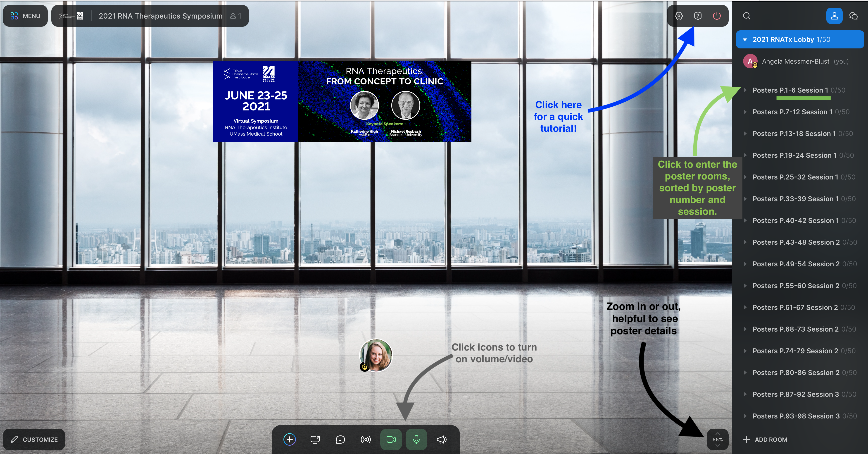Click the plus add content icon
The height and width of the screenshot is (454, 868).
pyautogui.click(x=289, y=439)
